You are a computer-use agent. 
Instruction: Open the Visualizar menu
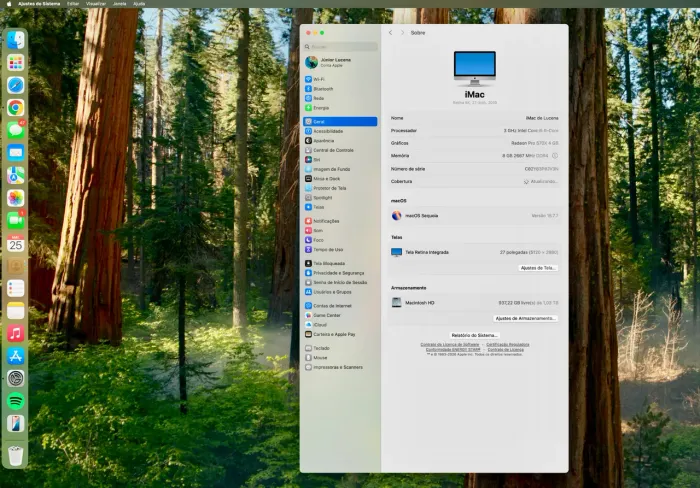tap(96, 4)
